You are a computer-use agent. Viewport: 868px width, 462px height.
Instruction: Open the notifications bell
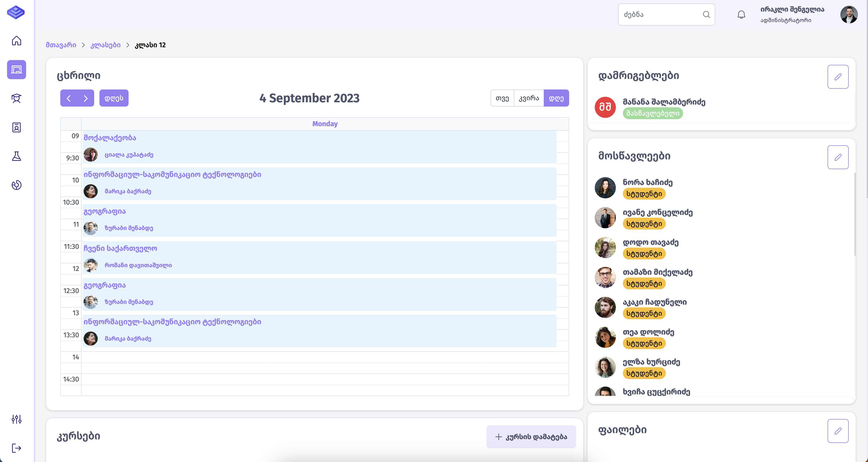(741, 15)
